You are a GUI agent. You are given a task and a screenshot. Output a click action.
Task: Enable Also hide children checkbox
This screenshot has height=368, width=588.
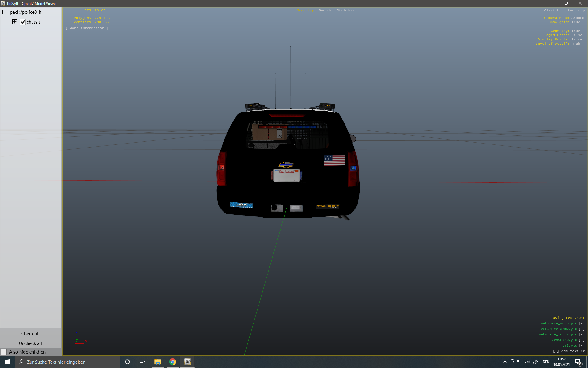[x=4, y=352]
